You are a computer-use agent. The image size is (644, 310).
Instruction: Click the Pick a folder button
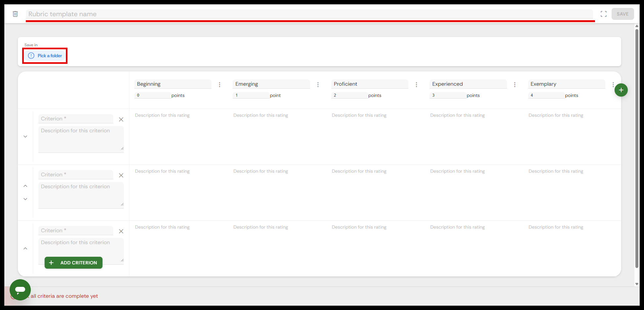point(45,56)
